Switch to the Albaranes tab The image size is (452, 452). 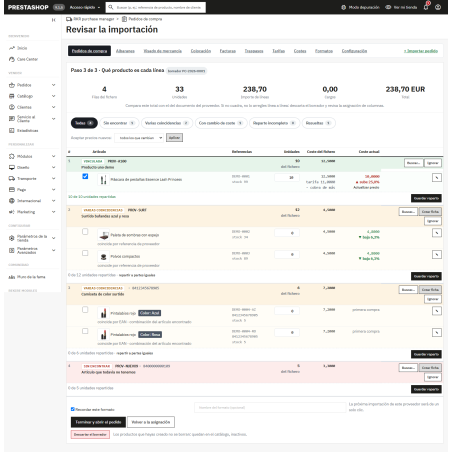[125, 51]
